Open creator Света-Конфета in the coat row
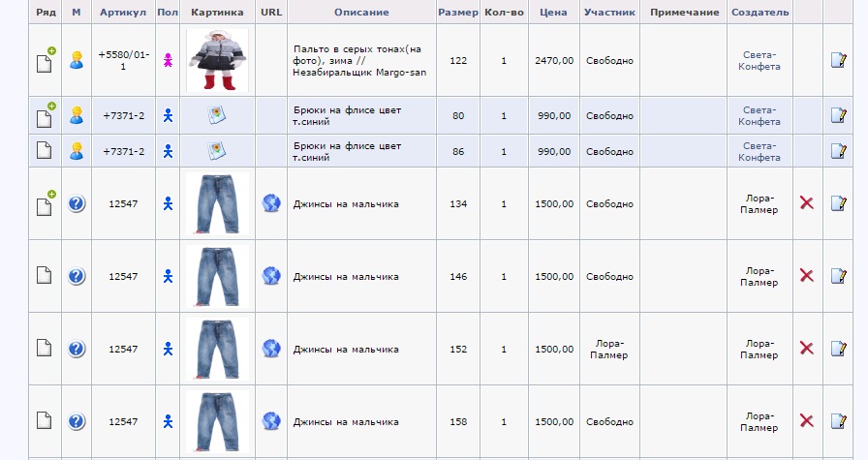Screen dimensions: 868x460 pos(759,60)
